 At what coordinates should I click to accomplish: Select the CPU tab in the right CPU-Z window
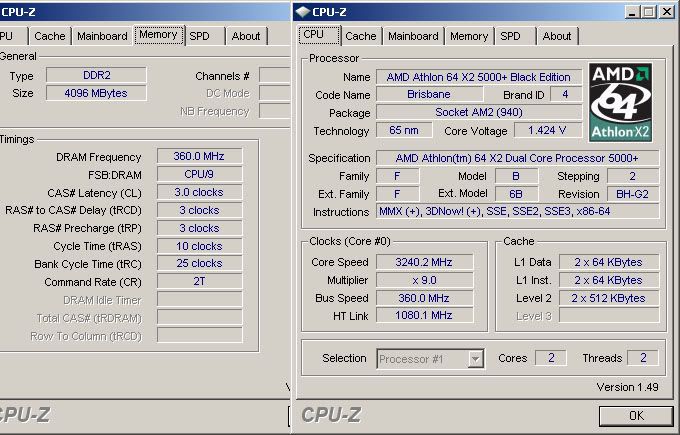tap(319, 35)
